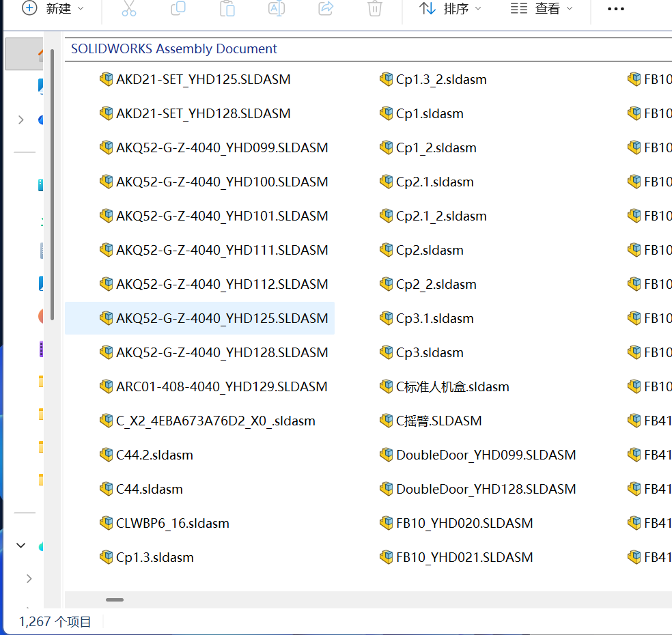The width and height of the screenshot is (672, 635).
Task: Open the three-dot more options menu
Action: tap(616, 9)
